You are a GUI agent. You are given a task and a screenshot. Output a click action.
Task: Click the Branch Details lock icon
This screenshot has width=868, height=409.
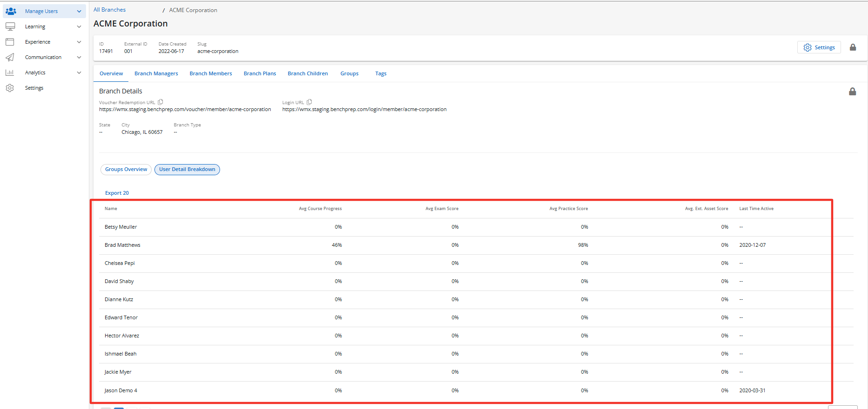tap(852, 92)
